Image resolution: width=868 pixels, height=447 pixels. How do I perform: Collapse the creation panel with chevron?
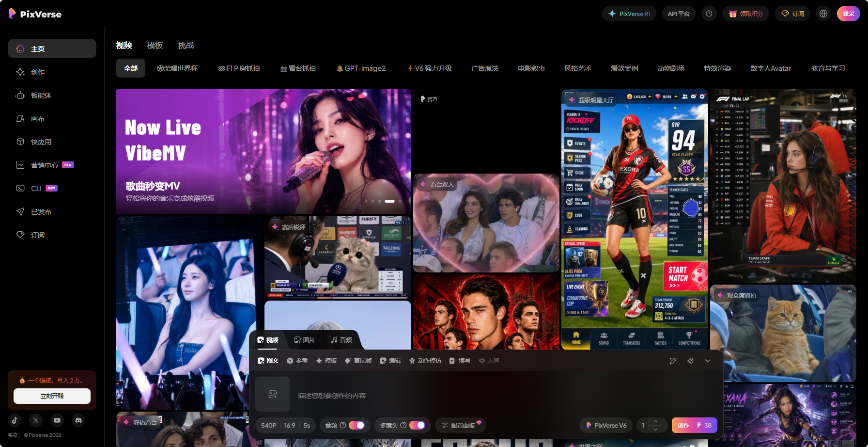[708, 361]
